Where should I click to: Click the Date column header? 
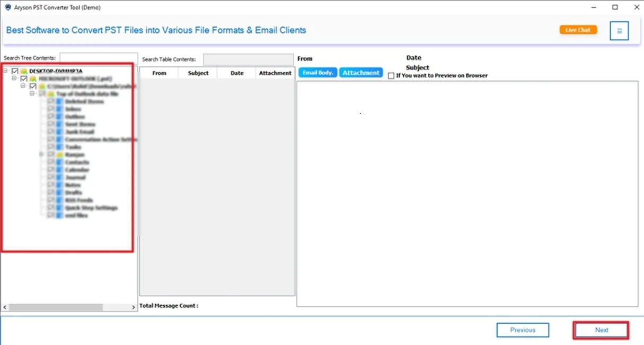[237, 73]
